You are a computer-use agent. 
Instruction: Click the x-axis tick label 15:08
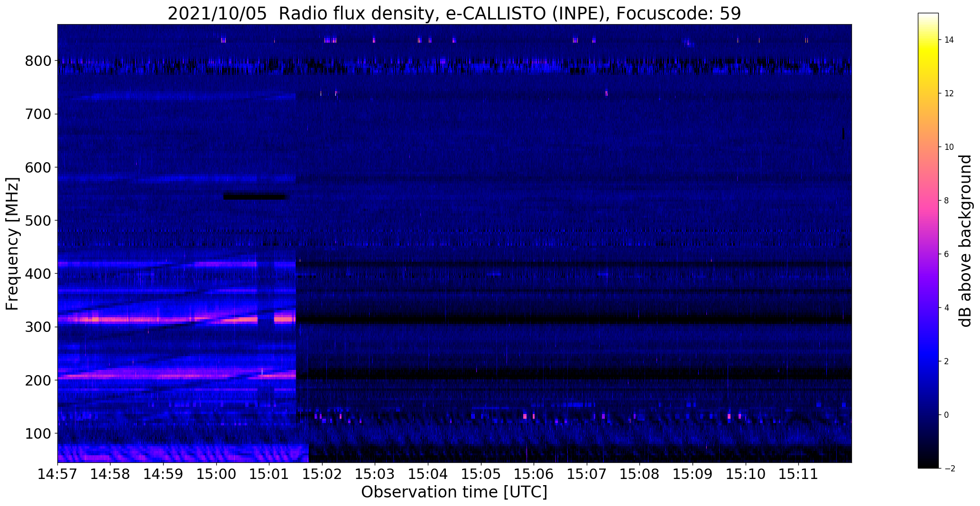click(640, 474)
